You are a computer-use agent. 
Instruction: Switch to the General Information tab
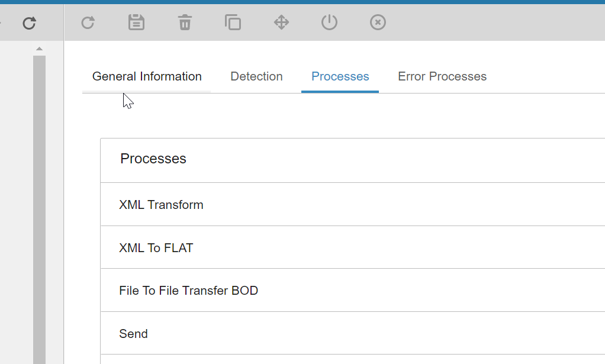pyautogui.click(x=147, y=76)
